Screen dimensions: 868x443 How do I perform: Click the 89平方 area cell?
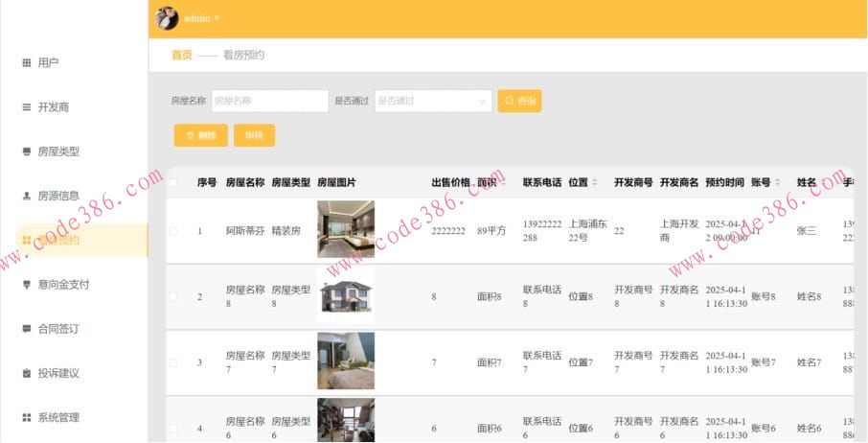pyautogui.click(x=491, y=231)
